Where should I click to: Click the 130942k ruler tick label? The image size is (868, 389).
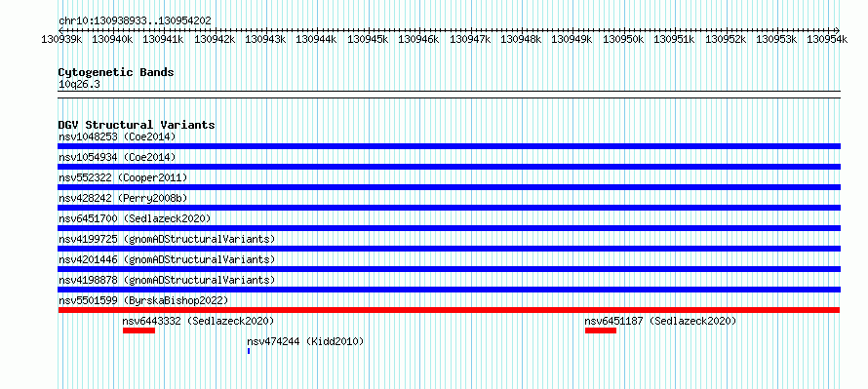(215, 39)
